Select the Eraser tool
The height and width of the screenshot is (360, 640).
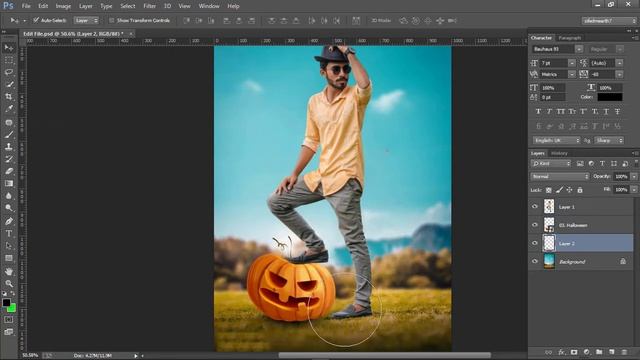click(9, 171)
